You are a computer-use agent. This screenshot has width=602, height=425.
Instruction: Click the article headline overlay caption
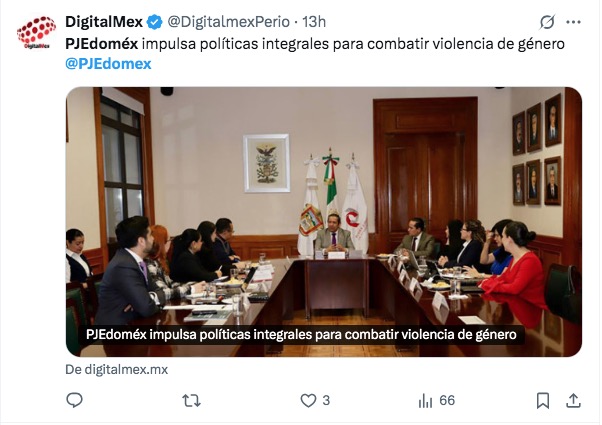[301, 334]
